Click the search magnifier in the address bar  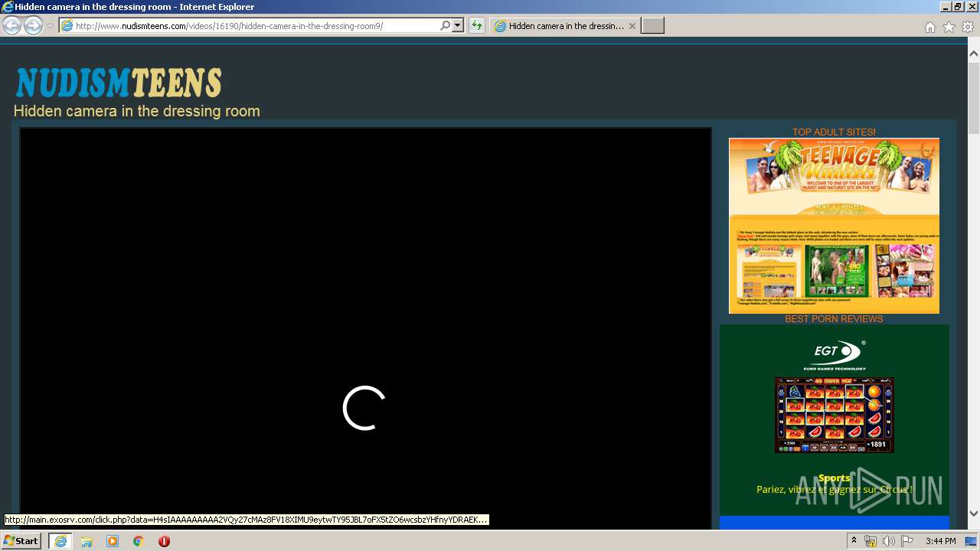pyautogui.click(x=446, y=26)
